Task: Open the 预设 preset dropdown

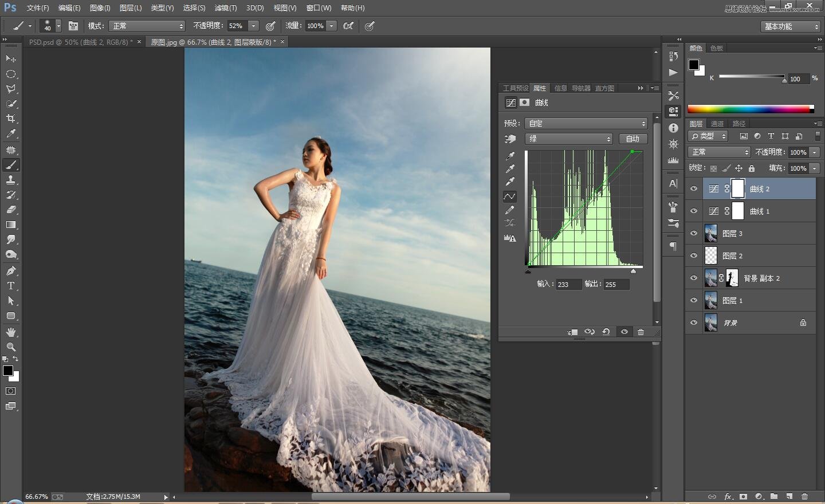Action: point(586,123)
